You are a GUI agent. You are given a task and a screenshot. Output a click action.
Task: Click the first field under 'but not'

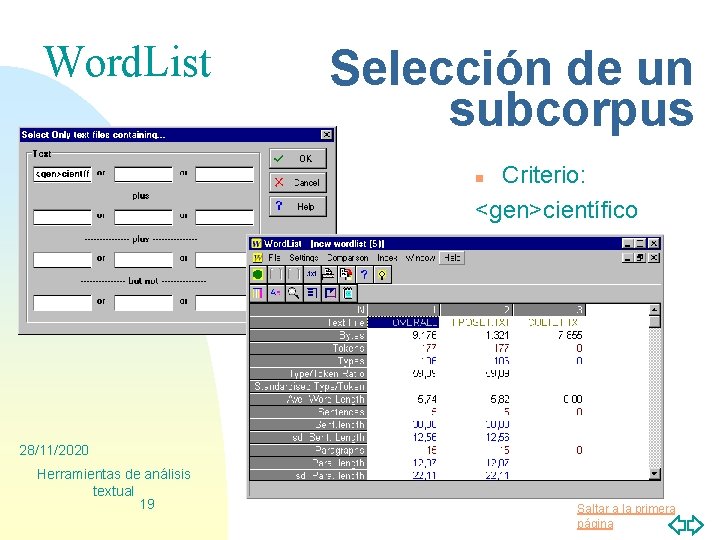coord(62,302)
